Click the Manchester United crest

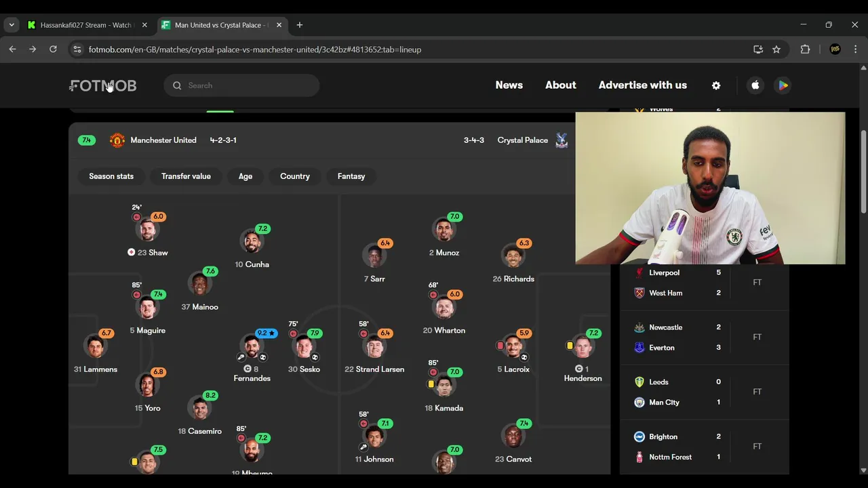tap(117, 140)
